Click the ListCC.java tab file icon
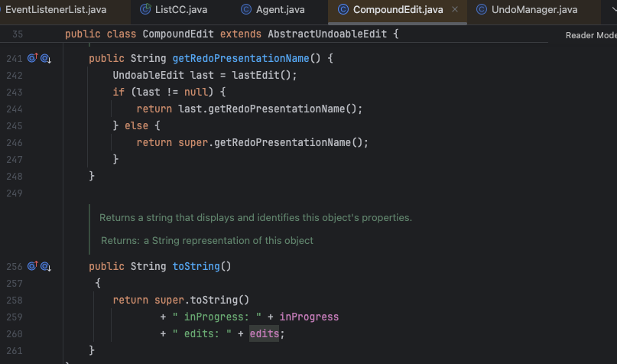617x364 pixels. [x=147, y=10]
